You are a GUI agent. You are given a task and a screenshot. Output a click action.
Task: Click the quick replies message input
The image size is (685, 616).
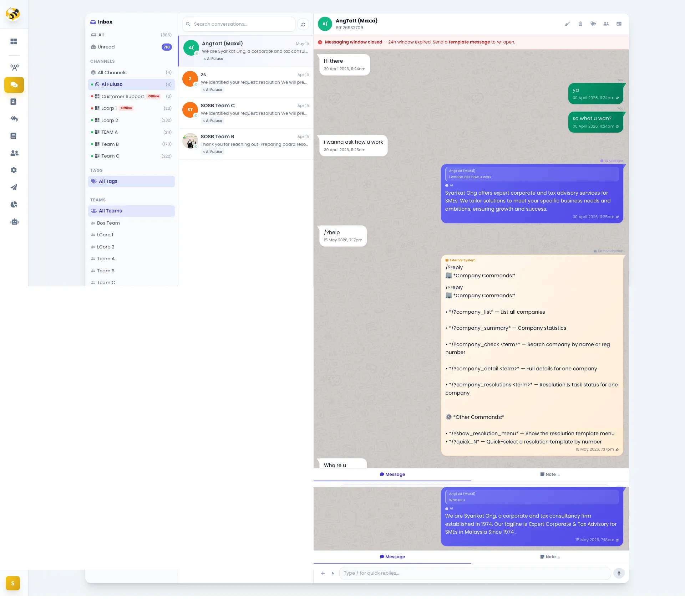tap(475, 573)
